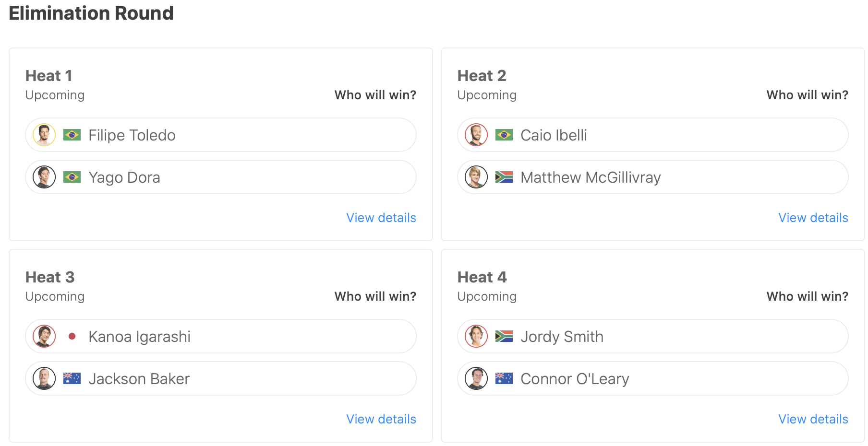The height and width of the screenshot is (446, 868).
Task: Open View details for Heat 1
Action: click(x=381, y=218)
